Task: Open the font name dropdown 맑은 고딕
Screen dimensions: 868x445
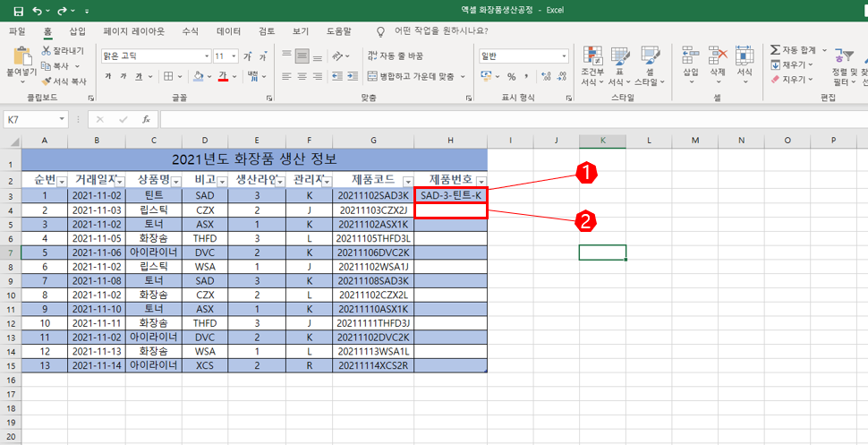Action: coord(208,56)
